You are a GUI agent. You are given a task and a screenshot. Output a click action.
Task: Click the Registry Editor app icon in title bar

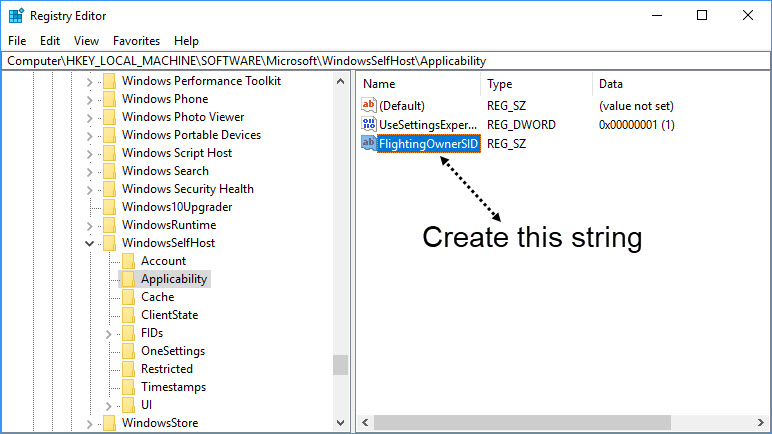(x=16, y=16)
